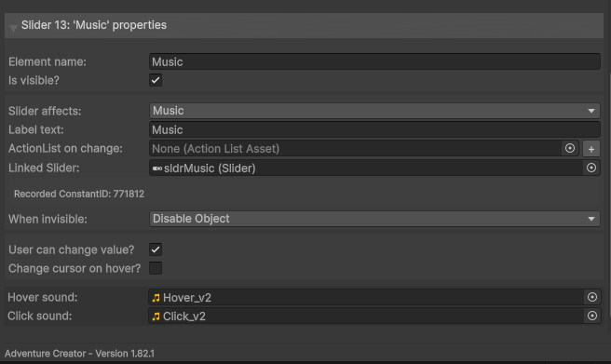The image size is (611, 364).
Task: Click the Element name text field
Action: [374, 61]
